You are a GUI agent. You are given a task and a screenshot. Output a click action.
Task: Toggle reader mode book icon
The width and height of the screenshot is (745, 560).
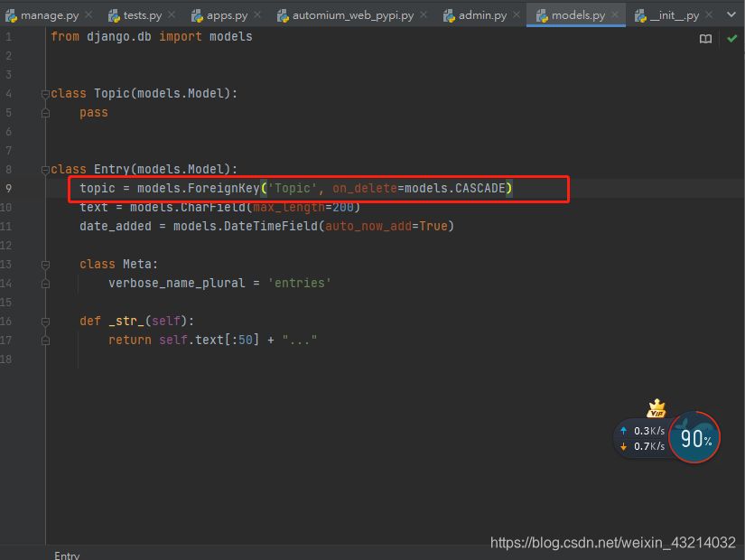pos(705,39)
